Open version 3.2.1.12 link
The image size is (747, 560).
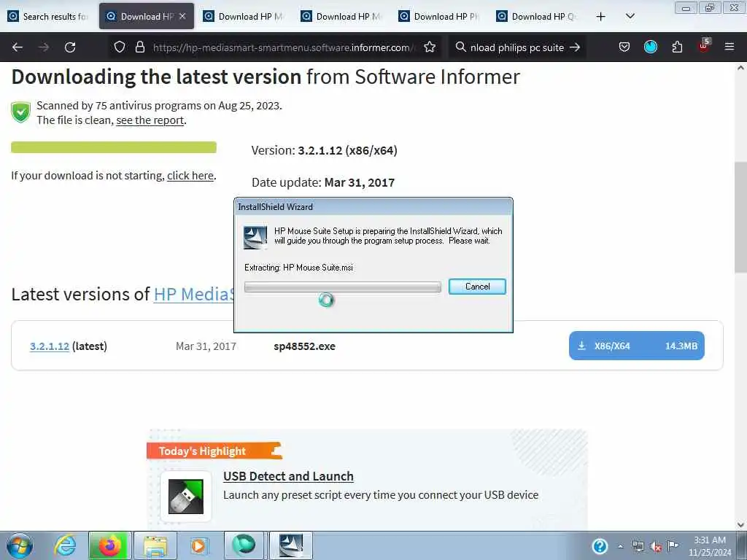point(50,346)
